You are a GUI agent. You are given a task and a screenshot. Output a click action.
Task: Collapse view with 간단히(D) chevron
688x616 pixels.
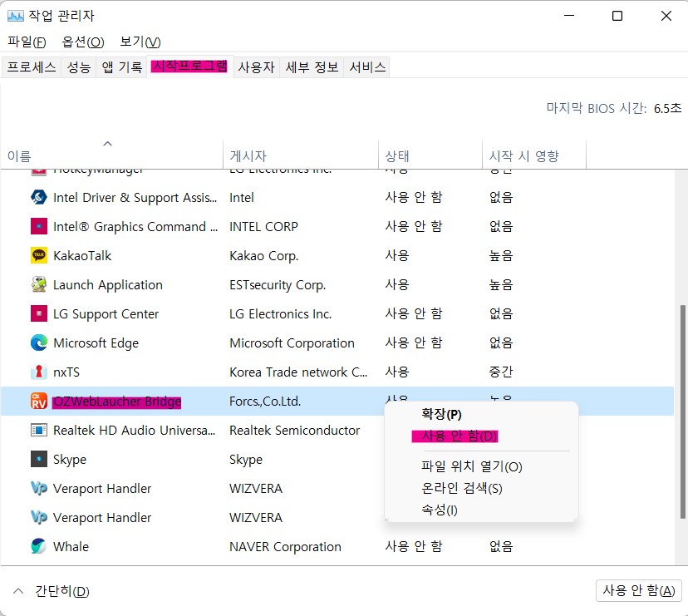click(18, 591)
